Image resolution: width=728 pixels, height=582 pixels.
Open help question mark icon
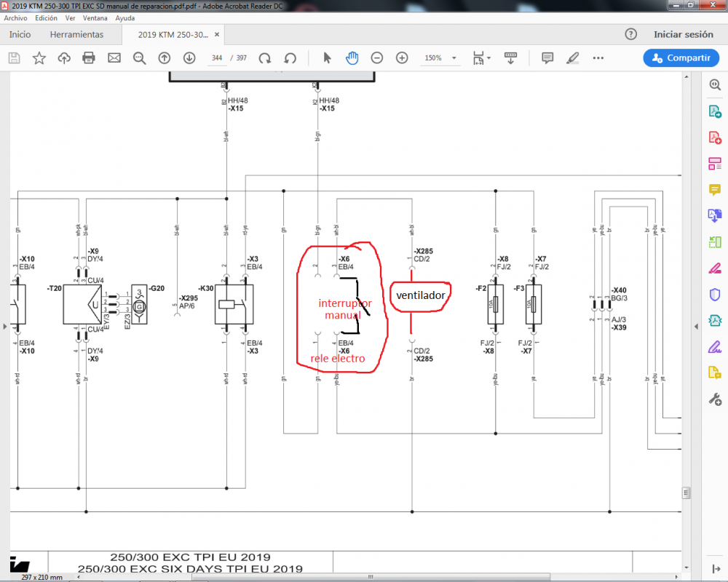[x=631, y=34]
